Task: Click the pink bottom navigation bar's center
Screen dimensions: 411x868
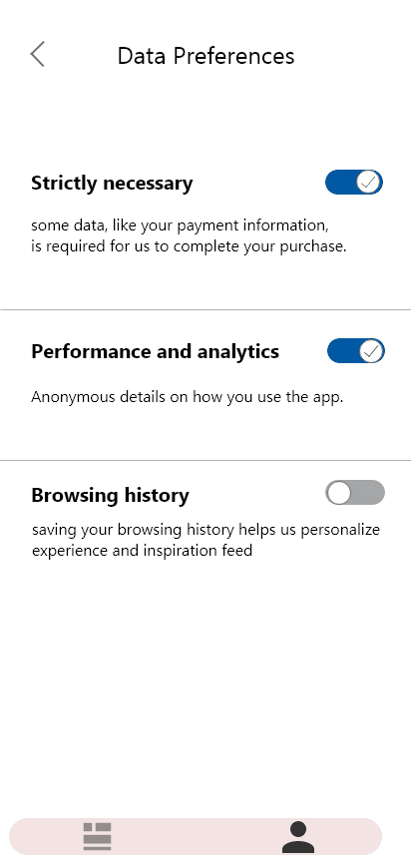Action: coord(196,836)
